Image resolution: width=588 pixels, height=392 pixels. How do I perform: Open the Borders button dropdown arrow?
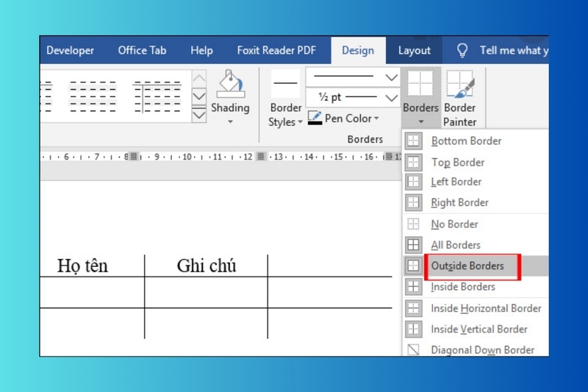(420, 122)
